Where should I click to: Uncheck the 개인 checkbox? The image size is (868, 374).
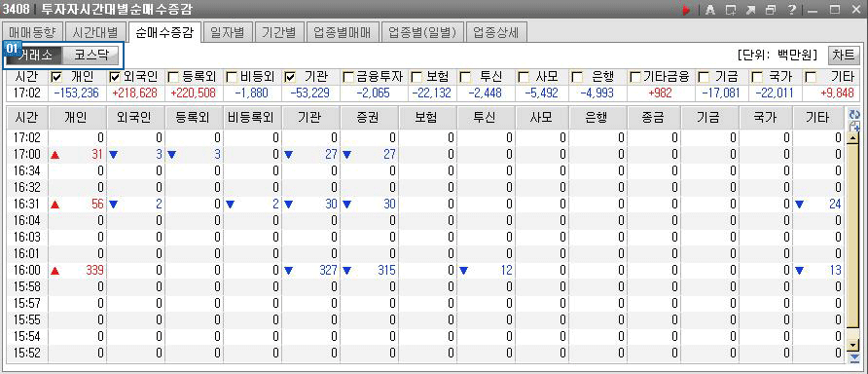pos(55,77)
